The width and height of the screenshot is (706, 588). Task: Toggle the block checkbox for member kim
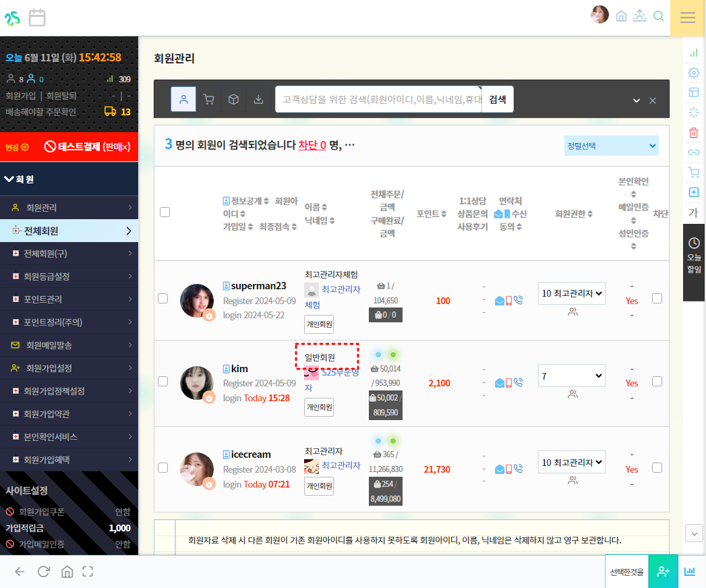657,382
